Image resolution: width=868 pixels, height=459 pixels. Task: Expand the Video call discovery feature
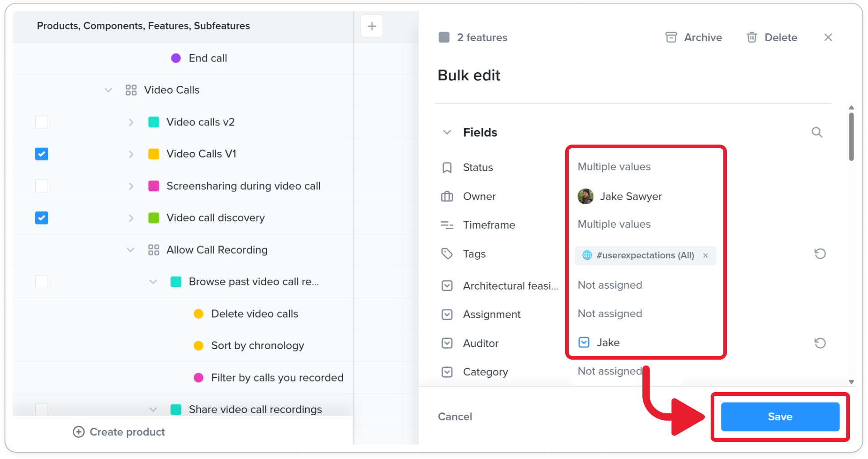point(131,218)
